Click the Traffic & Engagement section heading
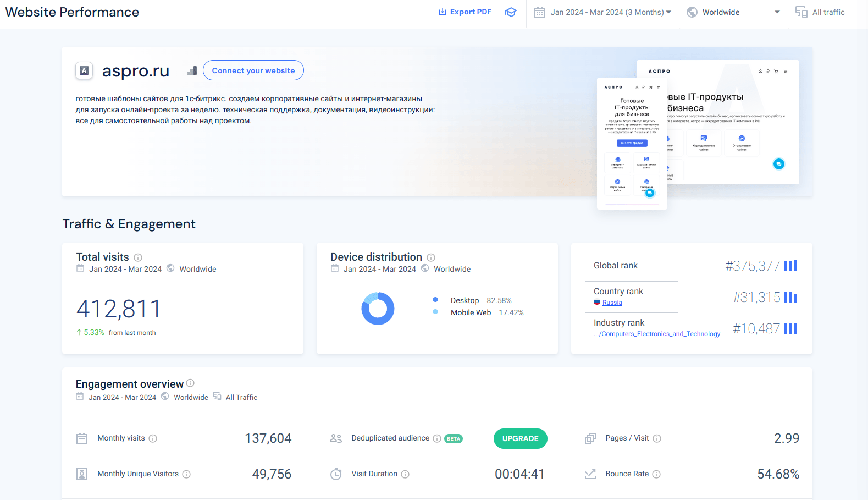This screenshot has width=868, height=500. 129,224
